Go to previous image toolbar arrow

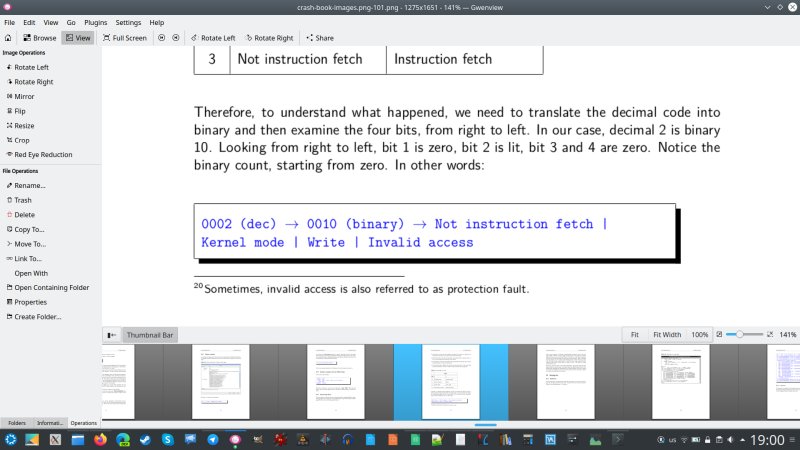(161, 38)
